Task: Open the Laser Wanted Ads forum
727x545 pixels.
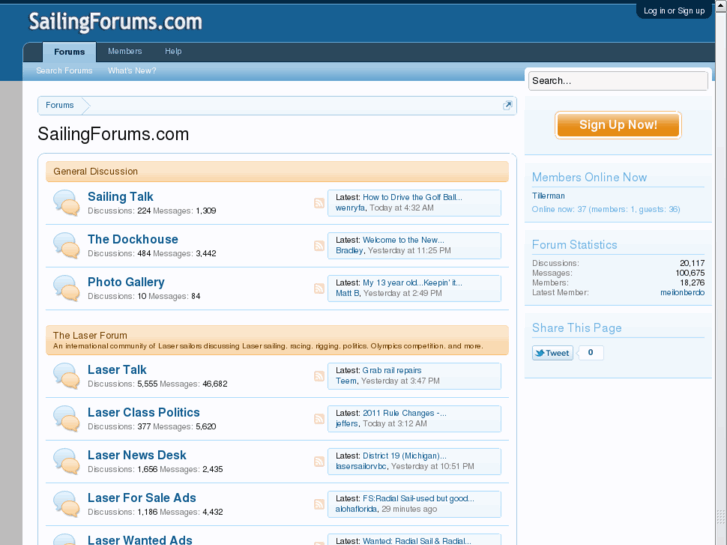Action: tap(140, 540)
